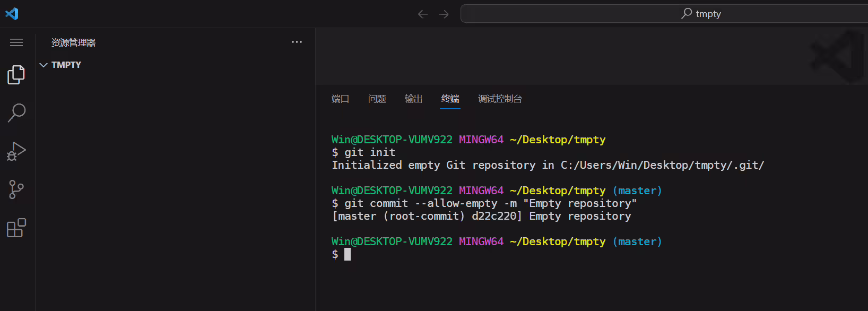The width and height of the screenshot is (868, 311).
Task: Select the TMPTY folder header
Action: 175,65
